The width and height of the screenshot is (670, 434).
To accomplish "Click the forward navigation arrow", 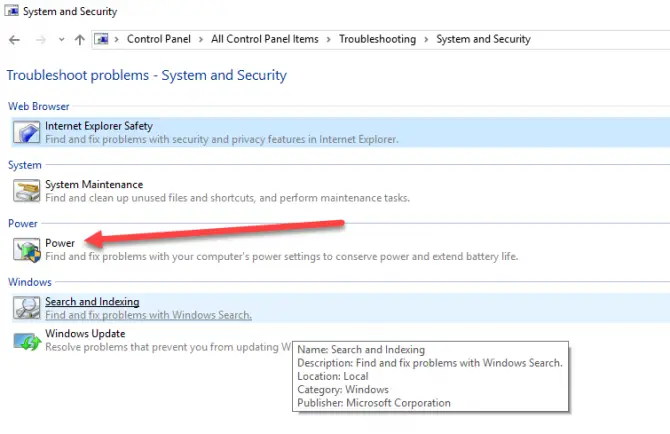I will tap(41, 40).
